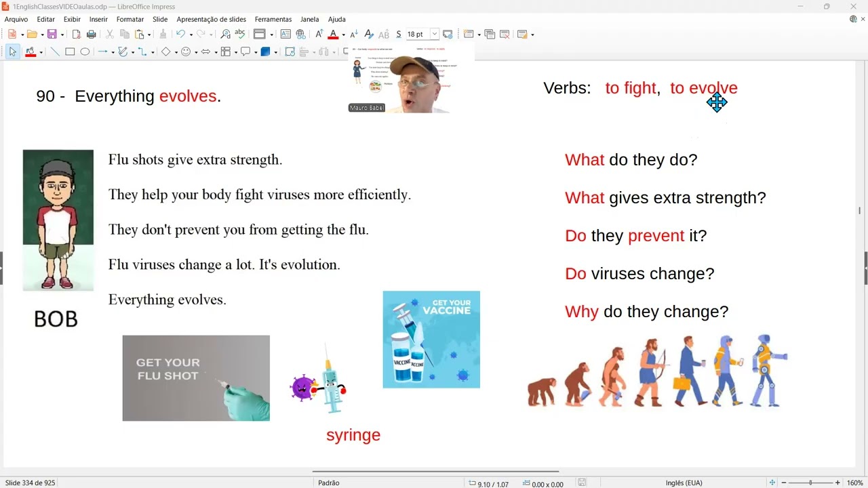
Task: Click the Spelling check abc icon
Action: (x=240, y=34)
